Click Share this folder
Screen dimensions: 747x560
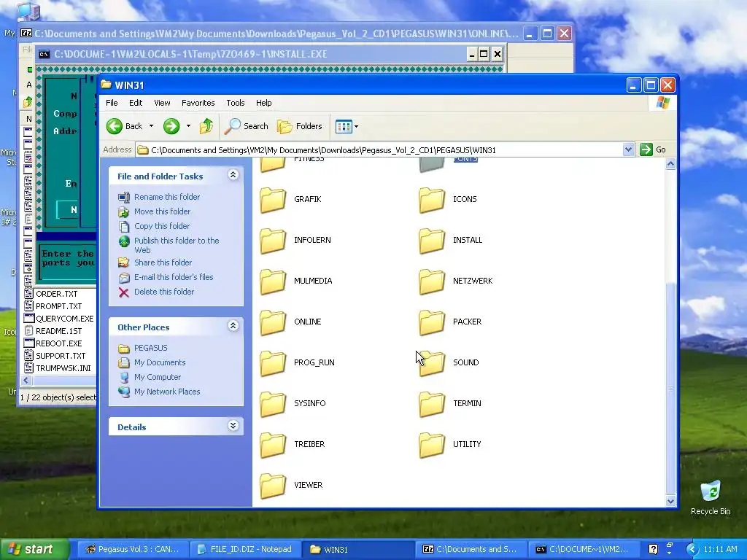pyautogui.click(x=163, y=262)
